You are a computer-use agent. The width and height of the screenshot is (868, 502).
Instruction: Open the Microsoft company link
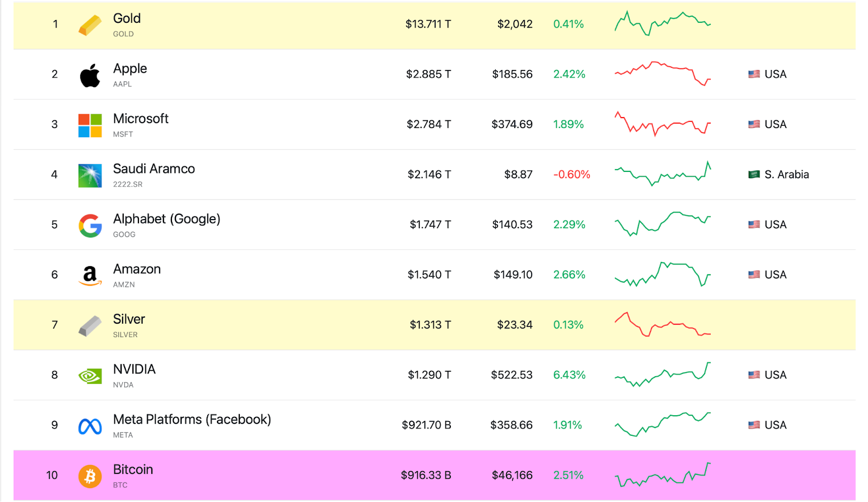point(141,119)
